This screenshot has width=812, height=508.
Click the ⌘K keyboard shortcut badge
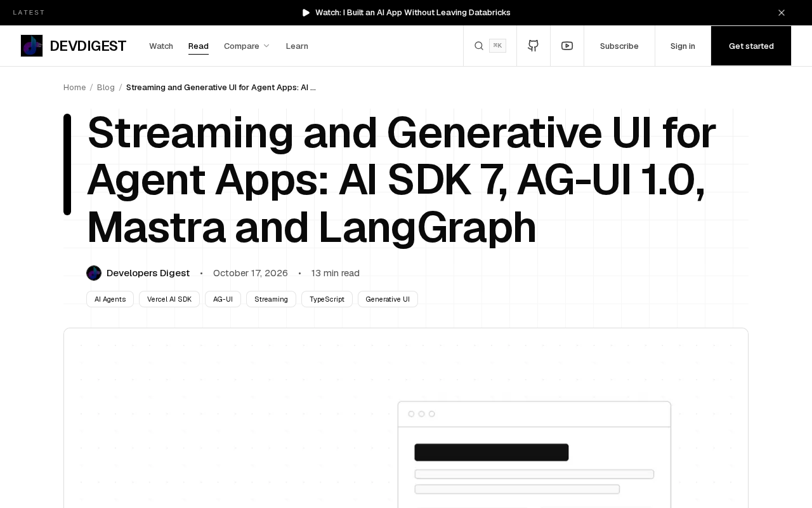(497, 46)
